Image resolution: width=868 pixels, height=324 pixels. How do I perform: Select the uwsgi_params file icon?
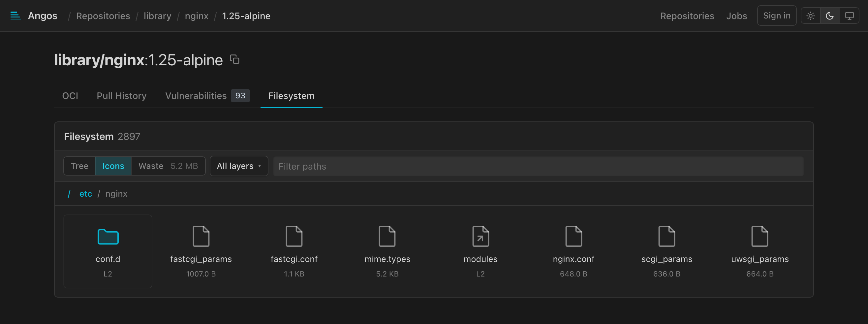760,236
